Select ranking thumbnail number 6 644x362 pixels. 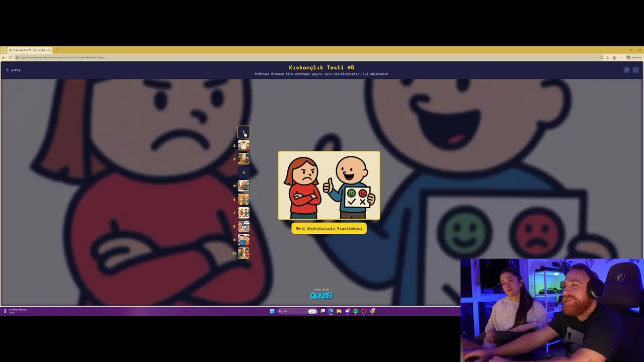(x=244, y=200)
